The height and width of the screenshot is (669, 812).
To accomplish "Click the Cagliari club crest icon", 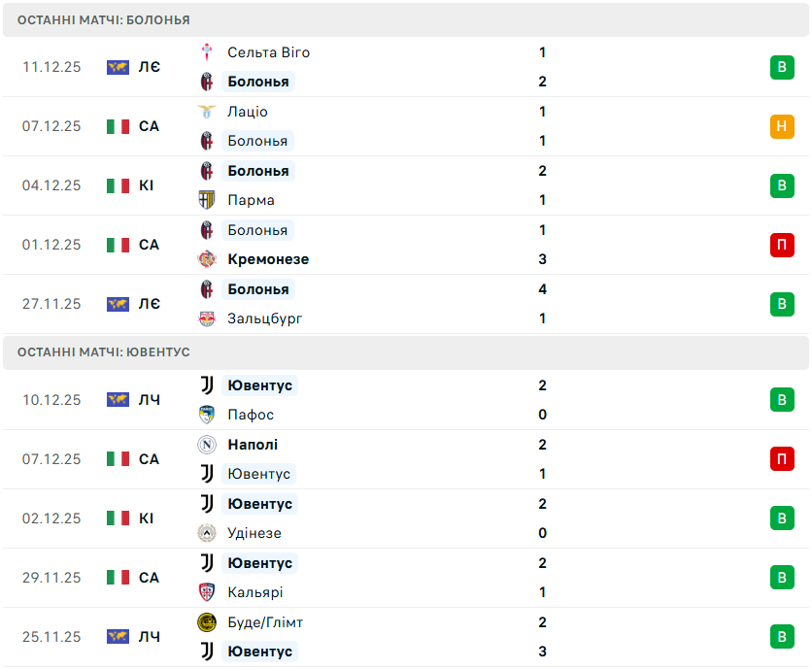I will tap(207, 592).
